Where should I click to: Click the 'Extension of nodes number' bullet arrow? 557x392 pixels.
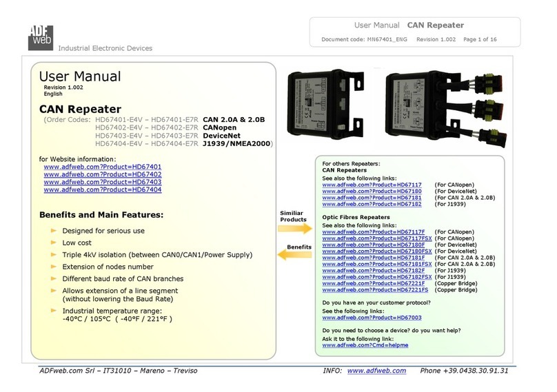point(54,267)
